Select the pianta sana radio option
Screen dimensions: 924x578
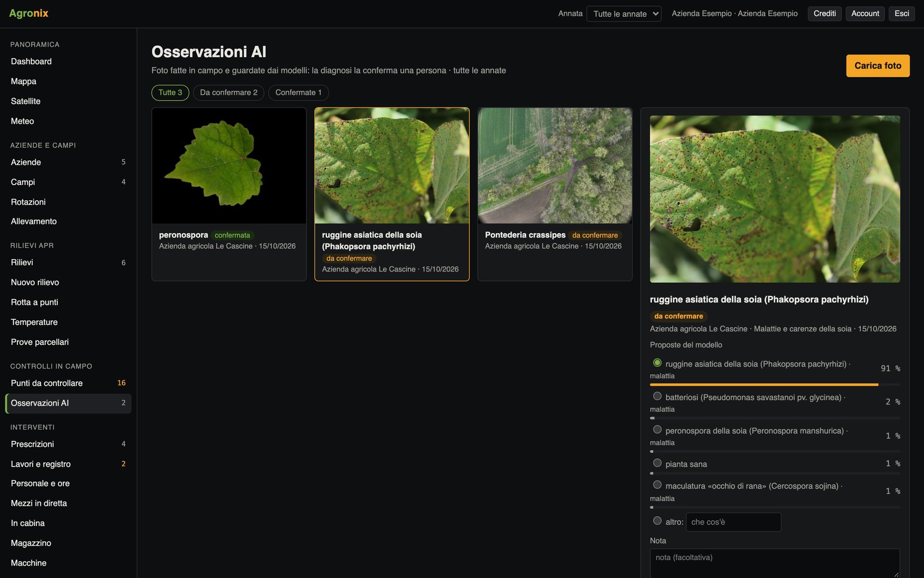coord(657,463)
